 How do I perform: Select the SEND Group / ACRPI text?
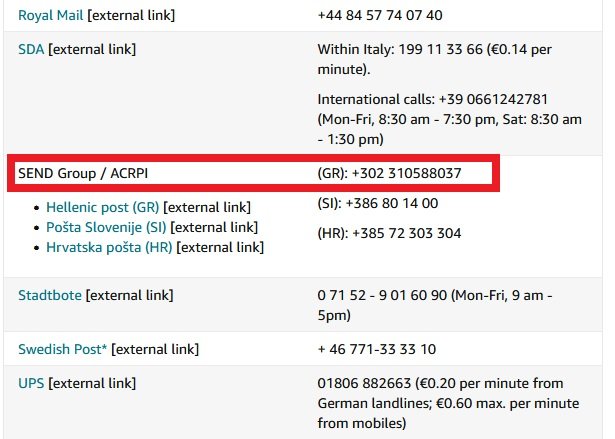[83, 173]
